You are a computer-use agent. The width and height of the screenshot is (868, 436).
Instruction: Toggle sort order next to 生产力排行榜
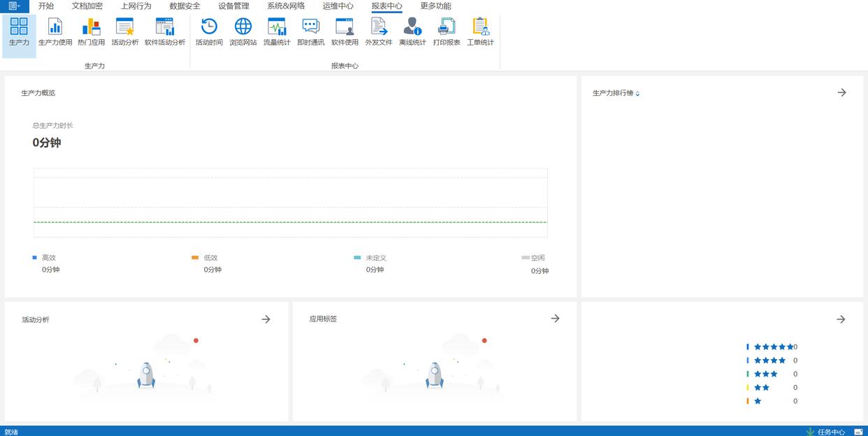[637, 94]
